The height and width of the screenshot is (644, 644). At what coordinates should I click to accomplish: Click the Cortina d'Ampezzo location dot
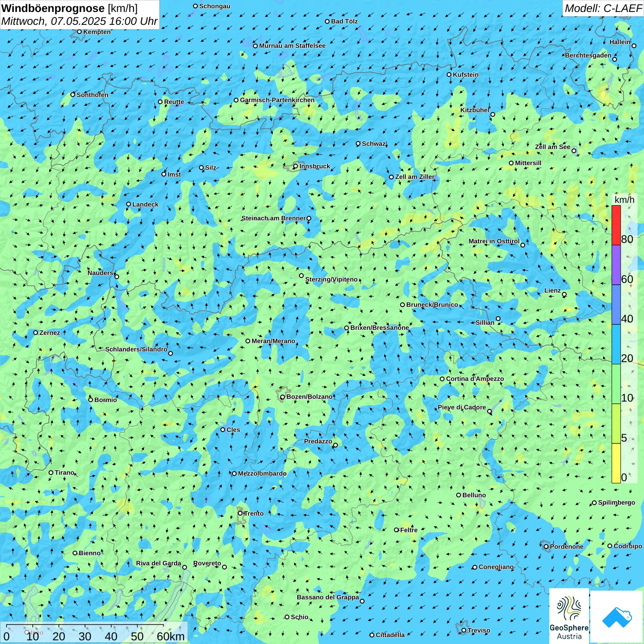(443, 379)
